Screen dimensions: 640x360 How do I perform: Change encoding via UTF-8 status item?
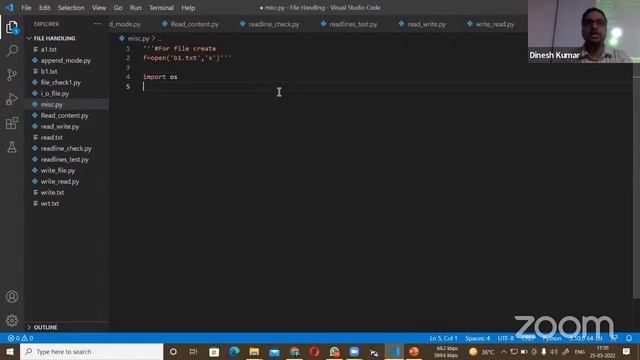coord(506,338)
